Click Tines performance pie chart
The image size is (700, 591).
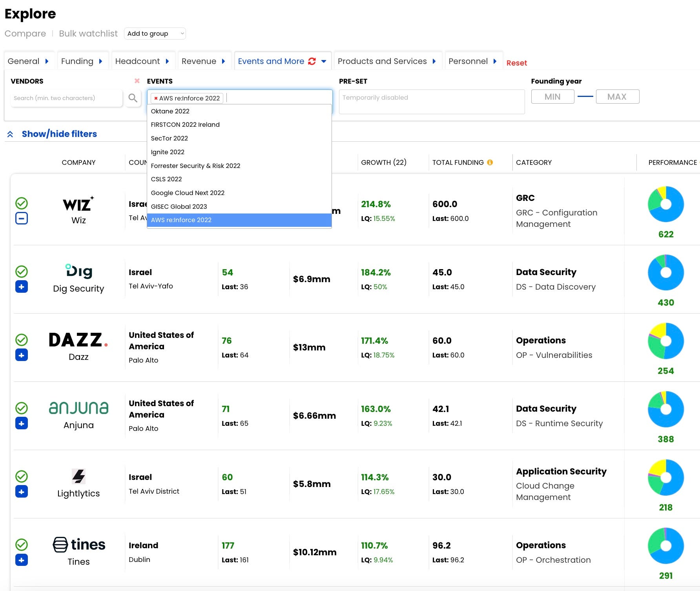pos(666,545)
